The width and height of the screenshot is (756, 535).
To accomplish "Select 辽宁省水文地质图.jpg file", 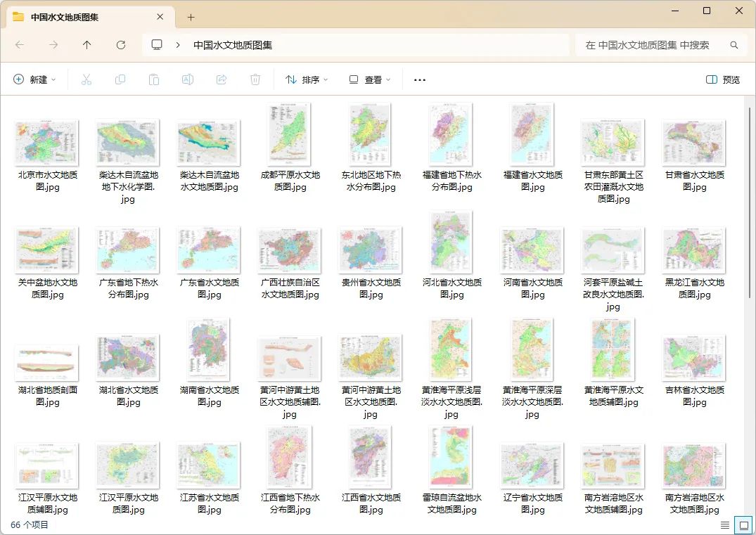I will click(x=533, y=478).
